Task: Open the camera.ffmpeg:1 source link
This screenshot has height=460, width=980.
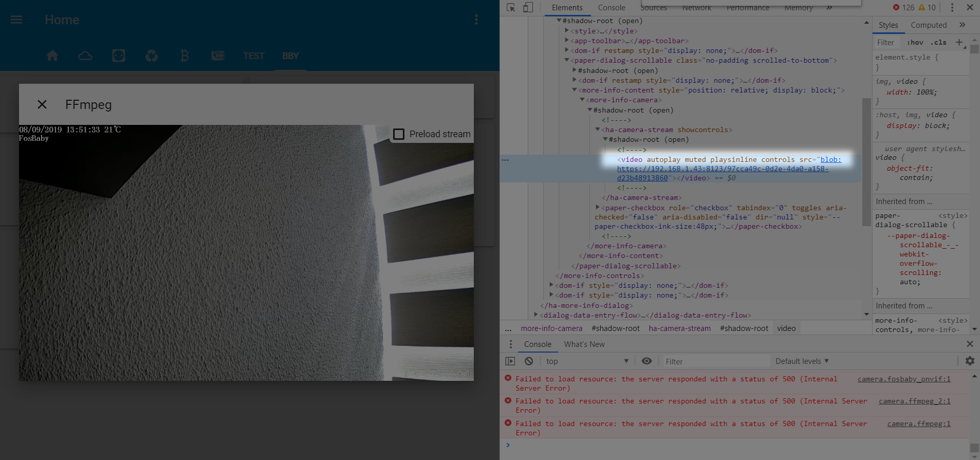Action: click(919, 424)
